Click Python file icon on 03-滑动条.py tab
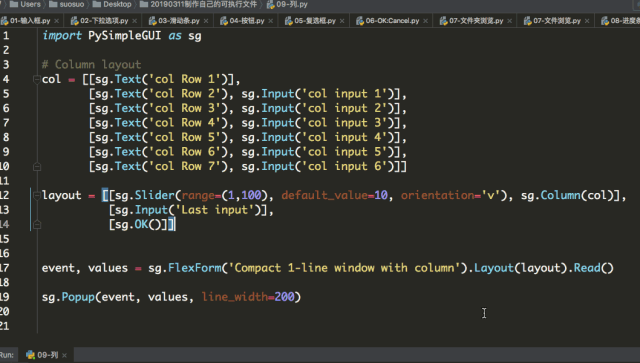This screenshot has width=640, height=363. (153, 21)
